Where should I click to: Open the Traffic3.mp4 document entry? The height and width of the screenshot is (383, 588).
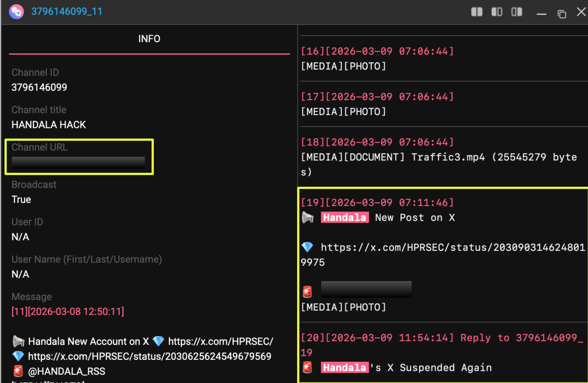(448, 157)
